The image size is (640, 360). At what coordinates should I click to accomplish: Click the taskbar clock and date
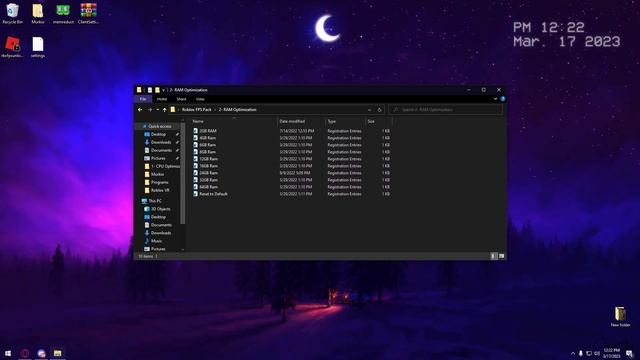[x=611, y=353]
